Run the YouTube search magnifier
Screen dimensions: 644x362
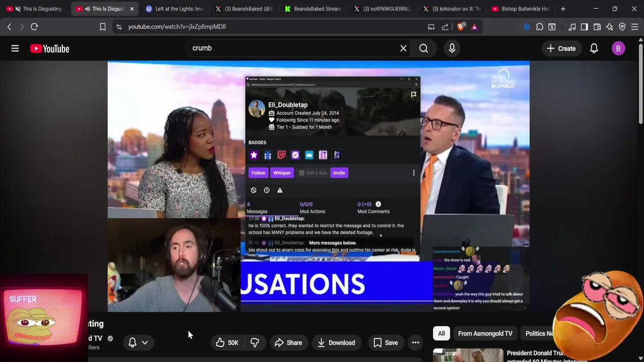pyautogui.click(x=424, y=48)
